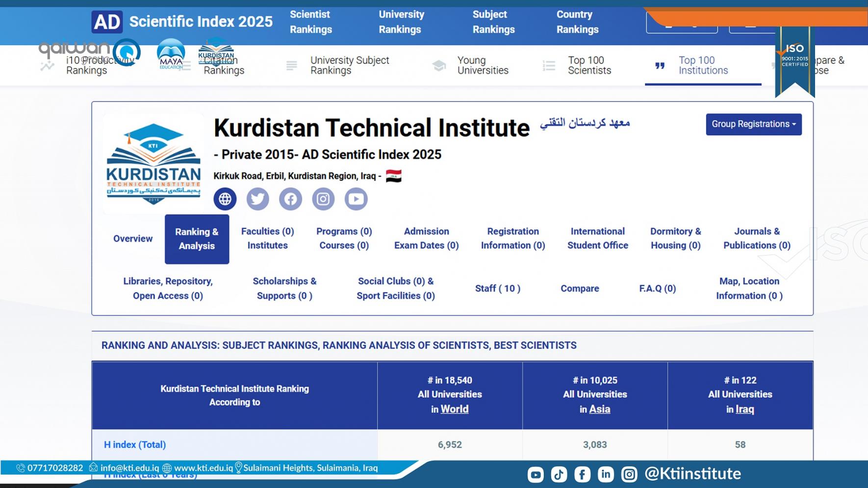The image size is (868, 488).
Task: Open the Staff (10) tab
Action: (498, 288)
